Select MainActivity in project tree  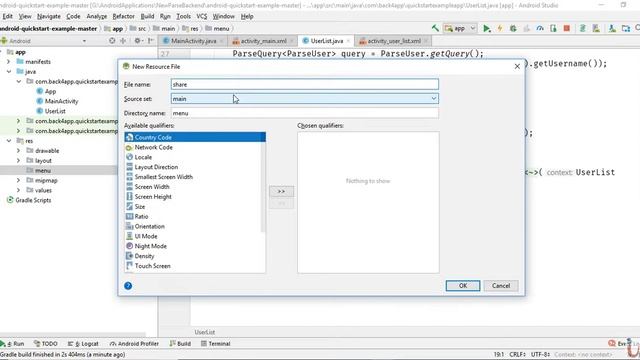click(x=61, y=101)
